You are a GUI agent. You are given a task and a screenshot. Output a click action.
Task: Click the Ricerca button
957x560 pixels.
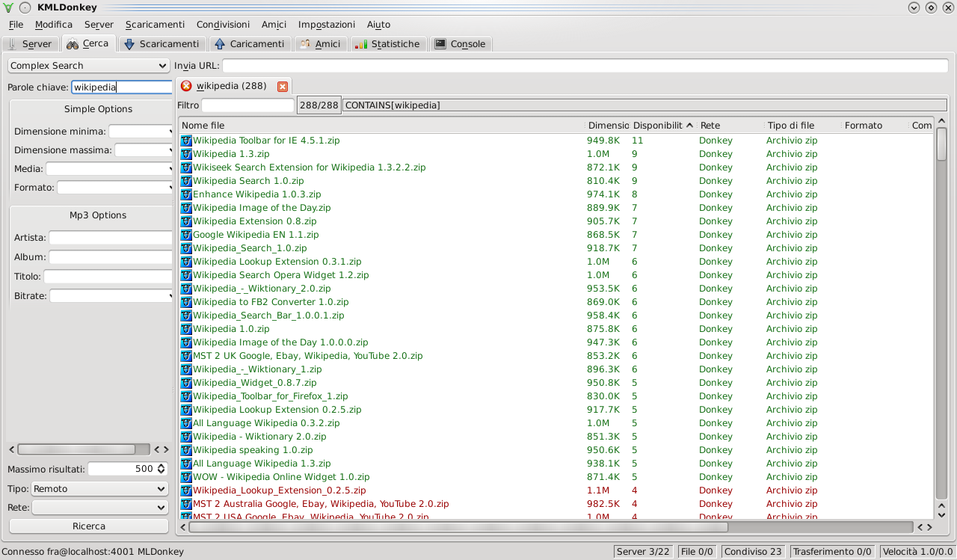tap(89, 526)
